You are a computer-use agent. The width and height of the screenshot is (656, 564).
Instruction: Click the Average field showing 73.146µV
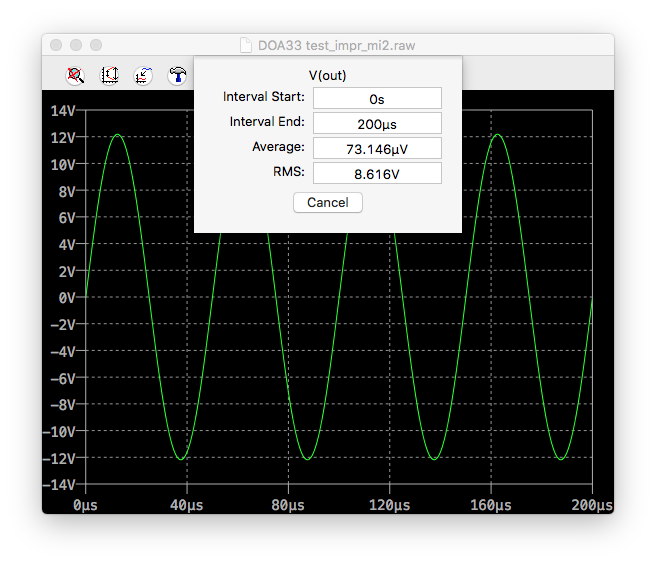pos(377,149)
